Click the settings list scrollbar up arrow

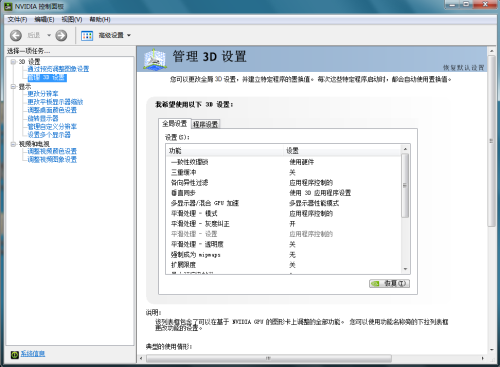pos(405,149)
